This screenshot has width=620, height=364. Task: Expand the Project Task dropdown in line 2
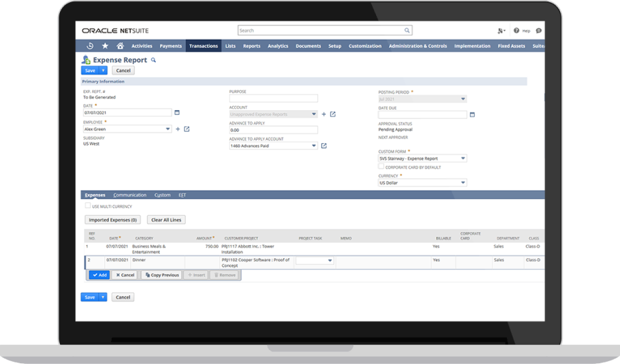(x=330, y=261)
